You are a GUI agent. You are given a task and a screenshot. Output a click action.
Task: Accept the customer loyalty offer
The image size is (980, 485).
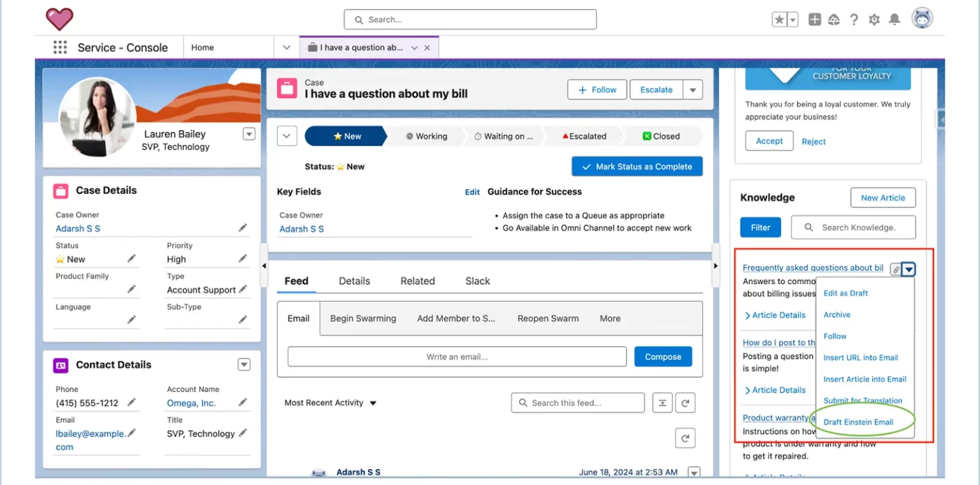point(769,141)
